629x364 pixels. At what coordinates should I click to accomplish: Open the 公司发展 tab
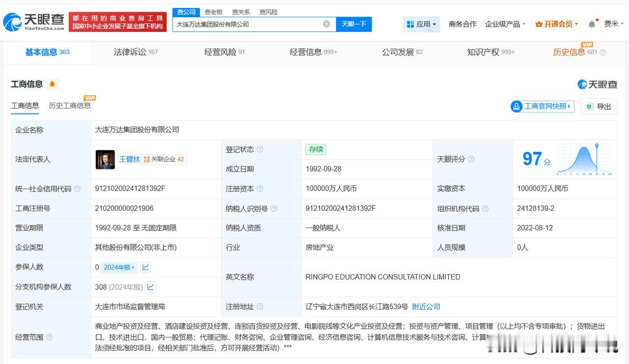(x=402, y=52)
